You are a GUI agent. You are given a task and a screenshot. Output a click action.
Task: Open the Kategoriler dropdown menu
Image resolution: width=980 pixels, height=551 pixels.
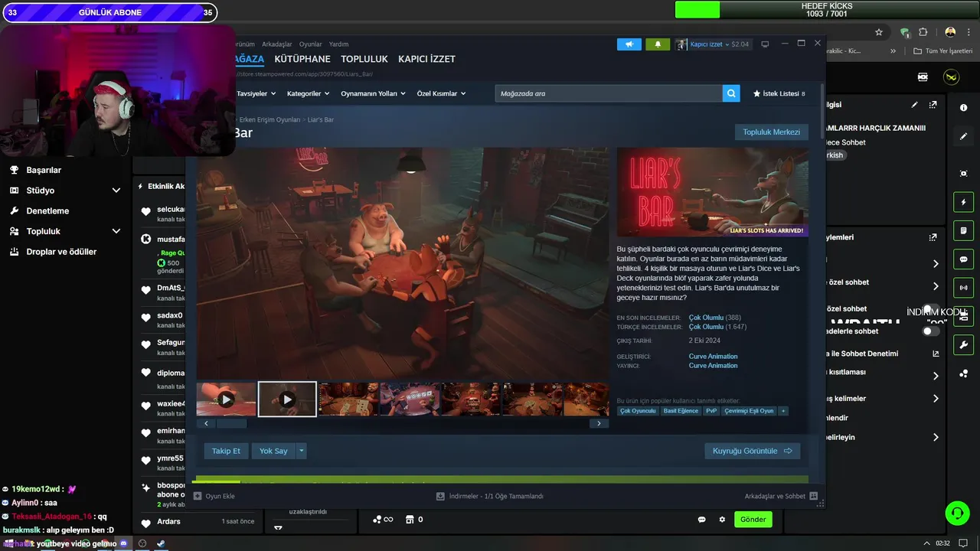point(308,93)
